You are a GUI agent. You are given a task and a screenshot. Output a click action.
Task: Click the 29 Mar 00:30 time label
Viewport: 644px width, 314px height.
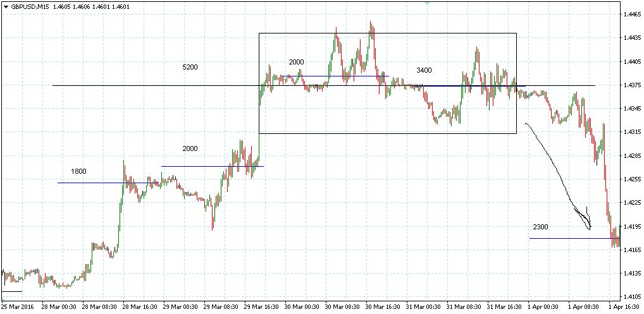179,306
